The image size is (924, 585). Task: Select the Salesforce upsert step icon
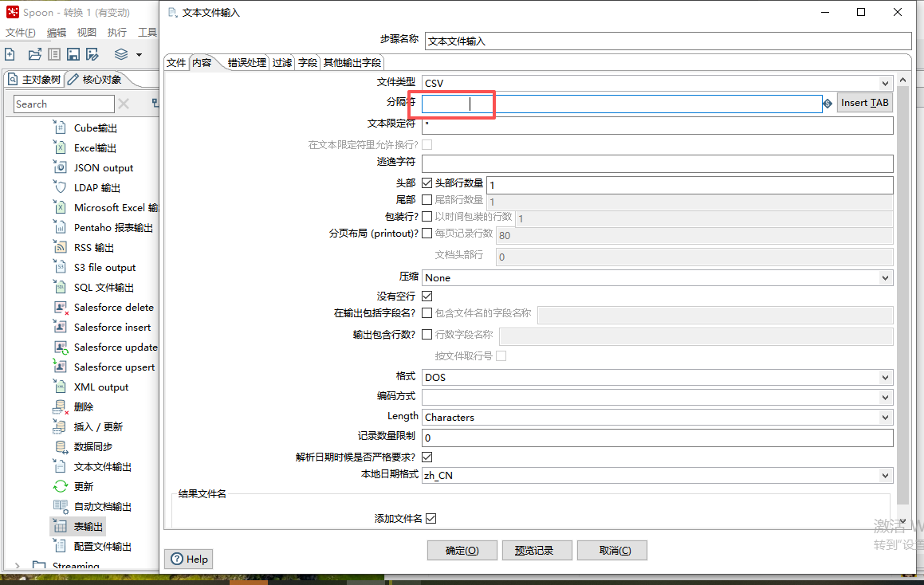pyautogui.click(x=60, y=367)
